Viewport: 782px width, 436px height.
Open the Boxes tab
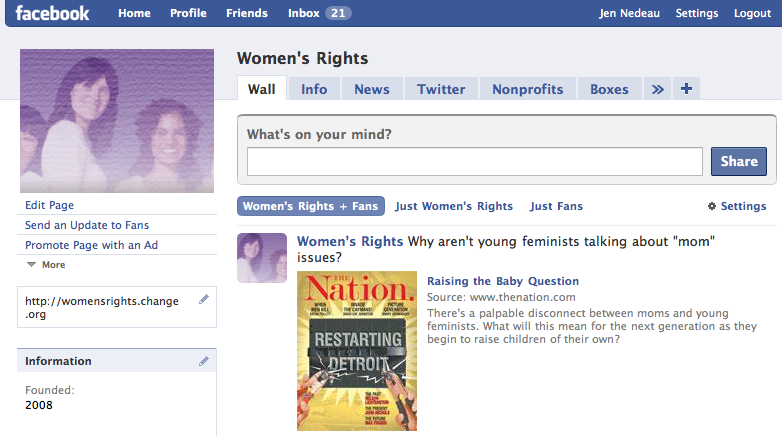[609, 89]
